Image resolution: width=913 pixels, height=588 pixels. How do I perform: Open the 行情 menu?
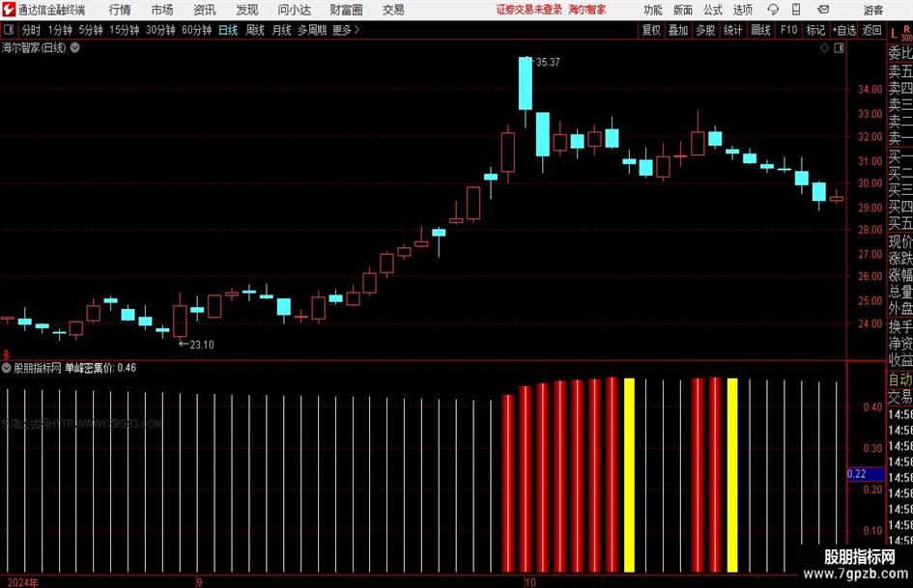120,10
